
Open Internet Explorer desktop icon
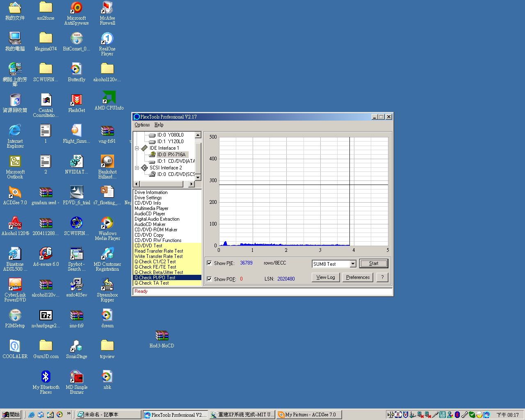(x=15, y=136)
